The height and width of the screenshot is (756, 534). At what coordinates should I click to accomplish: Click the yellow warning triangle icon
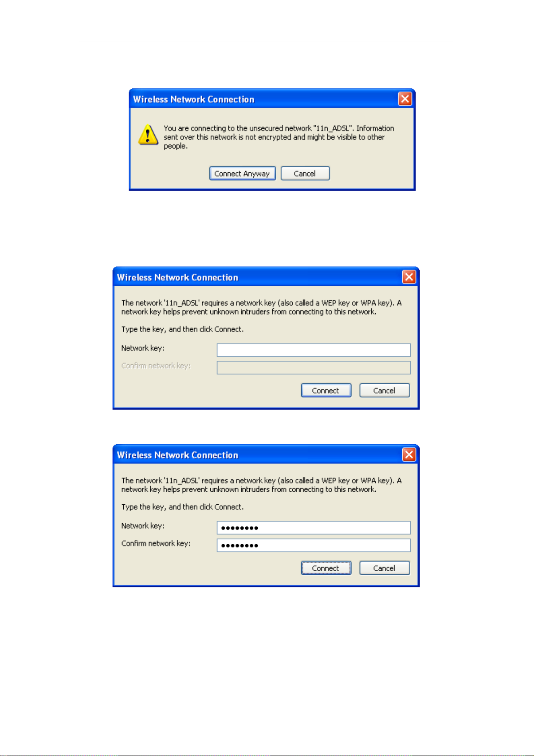pos(148,135)
